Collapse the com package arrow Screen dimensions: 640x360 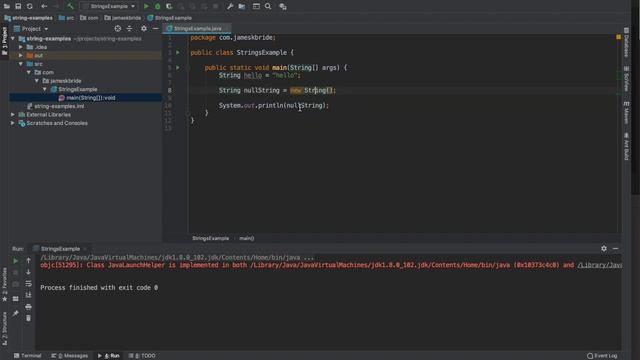pyautogui.click(x=29, y=72)
